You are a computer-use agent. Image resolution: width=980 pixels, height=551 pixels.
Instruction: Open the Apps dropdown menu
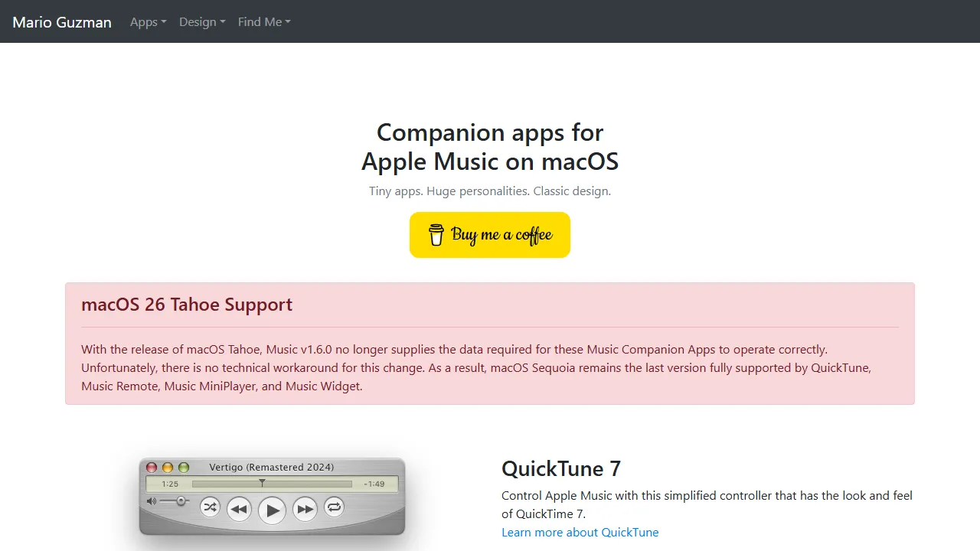[148, 21]
